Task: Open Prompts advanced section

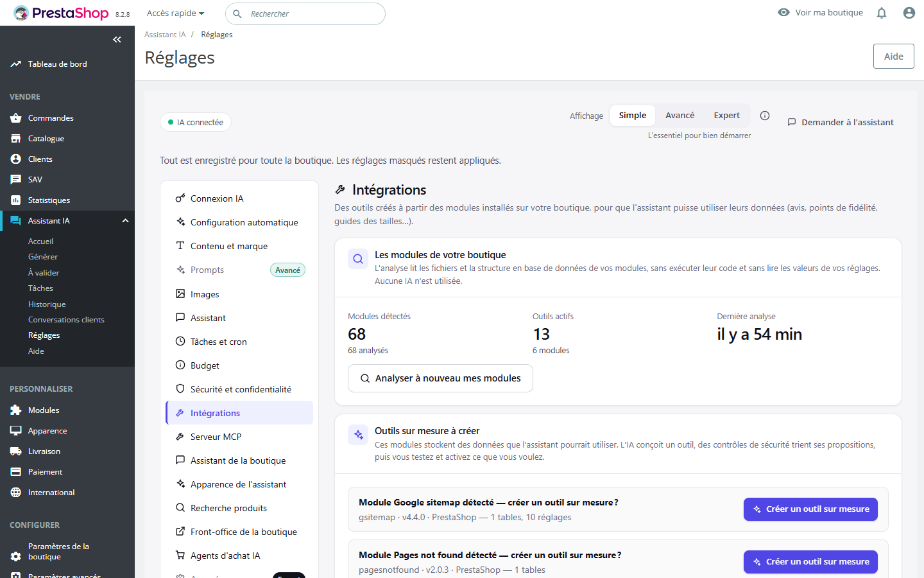Action: tap(239, 270)
